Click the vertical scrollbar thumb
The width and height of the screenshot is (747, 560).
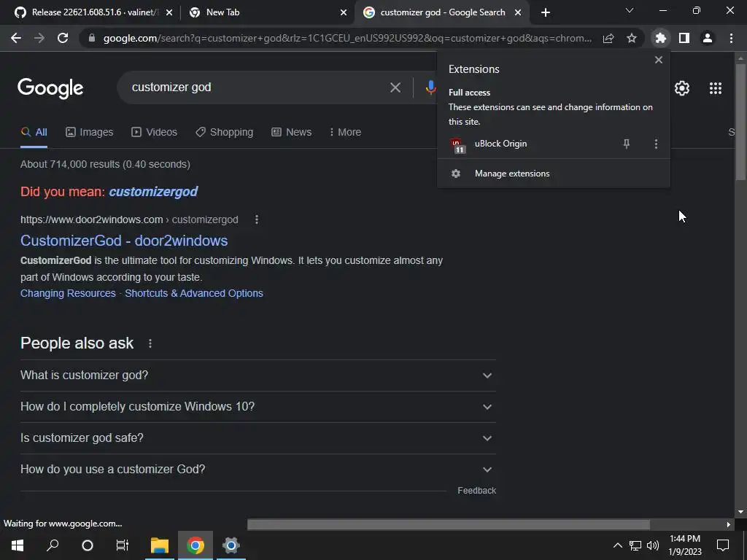point(740,122)
